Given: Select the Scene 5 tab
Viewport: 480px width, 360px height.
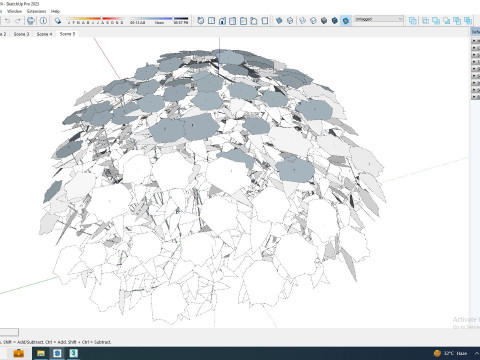Looking at the screenshot, I should click(67, 34).
